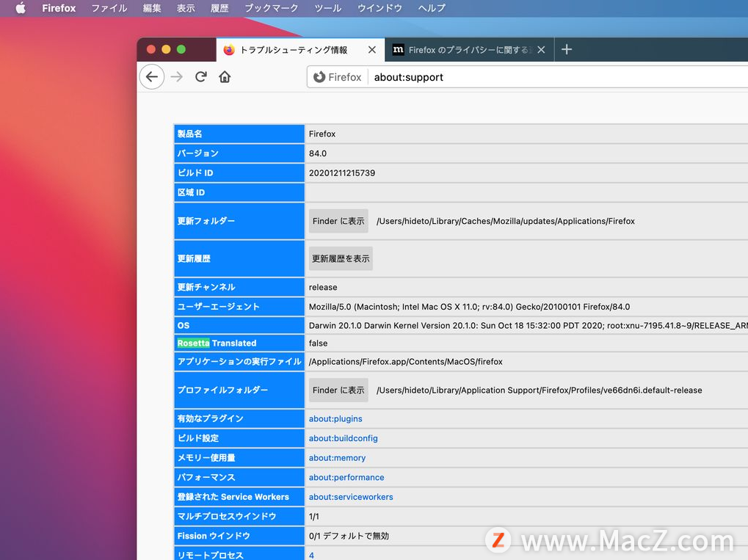Open the about:serviceworkers link

[351, 497]
